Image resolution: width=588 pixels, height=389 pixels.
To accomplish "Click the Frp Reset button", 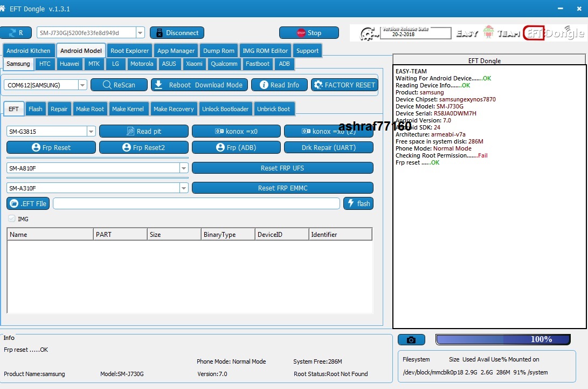I will (x=51, y=147).
